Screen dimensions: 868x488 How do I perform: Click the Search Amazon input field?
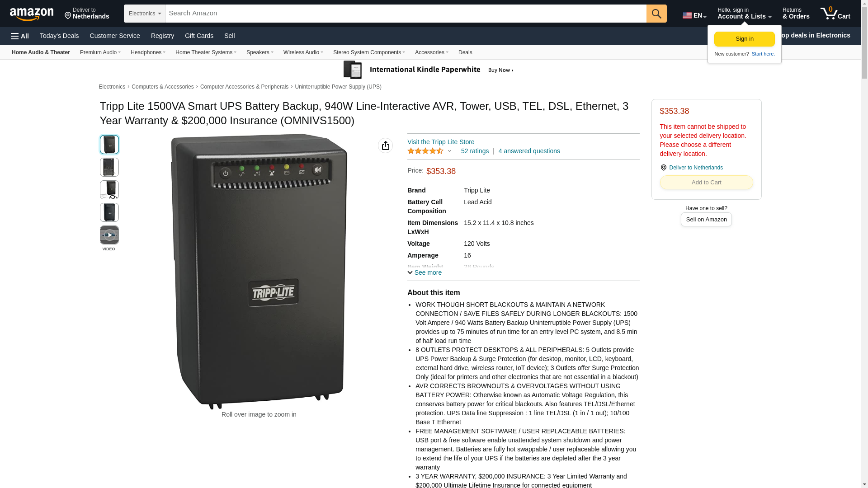406,14
